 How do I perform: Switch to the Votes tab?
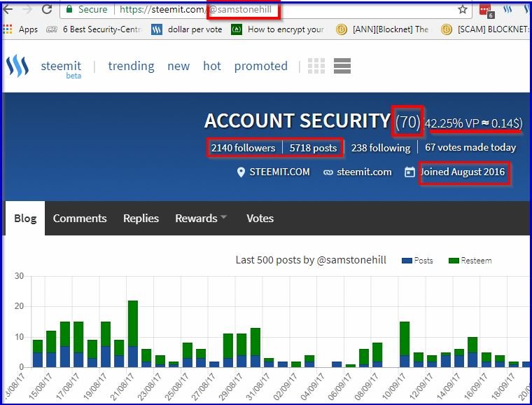[260, 218]
